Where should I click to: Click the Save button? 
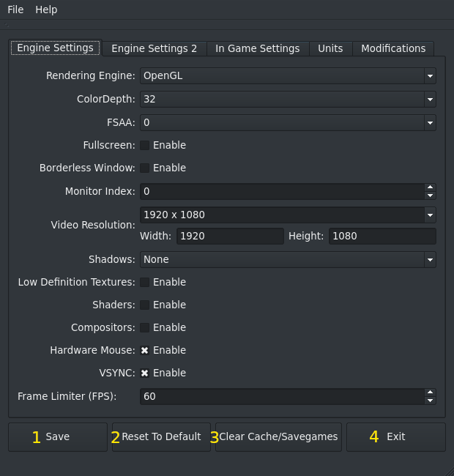pos(57,436)
